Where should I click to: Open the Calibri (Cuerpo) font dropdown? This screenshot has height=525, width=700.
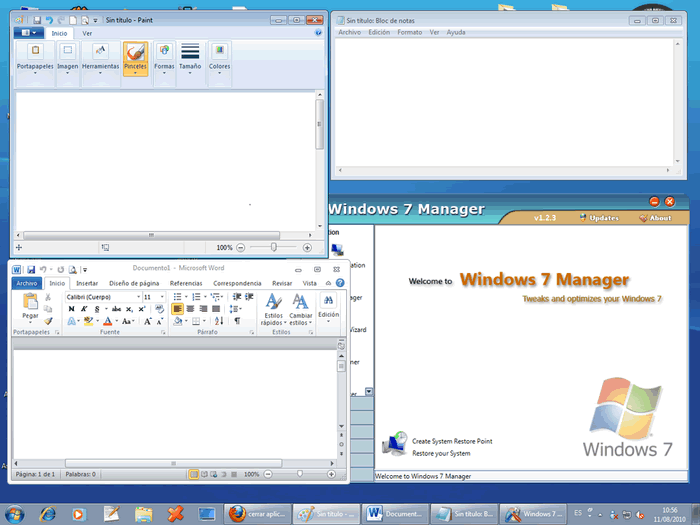138,297
